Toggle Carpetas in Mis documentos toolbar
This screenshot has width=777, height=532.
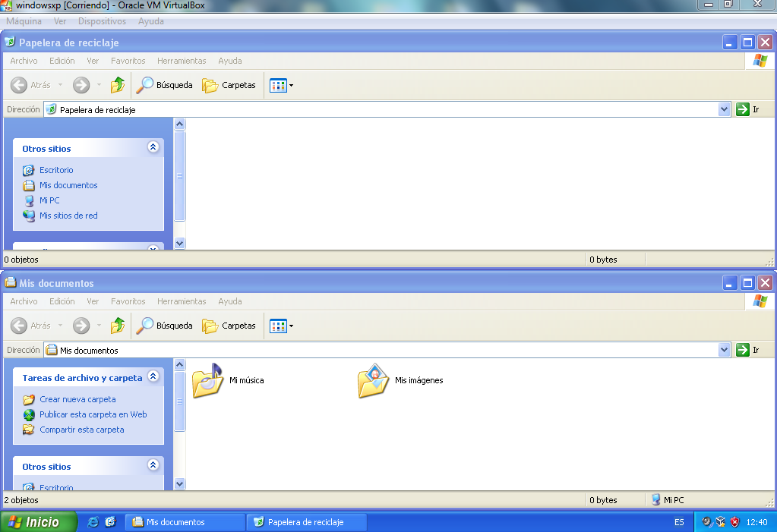pos(229,326)
